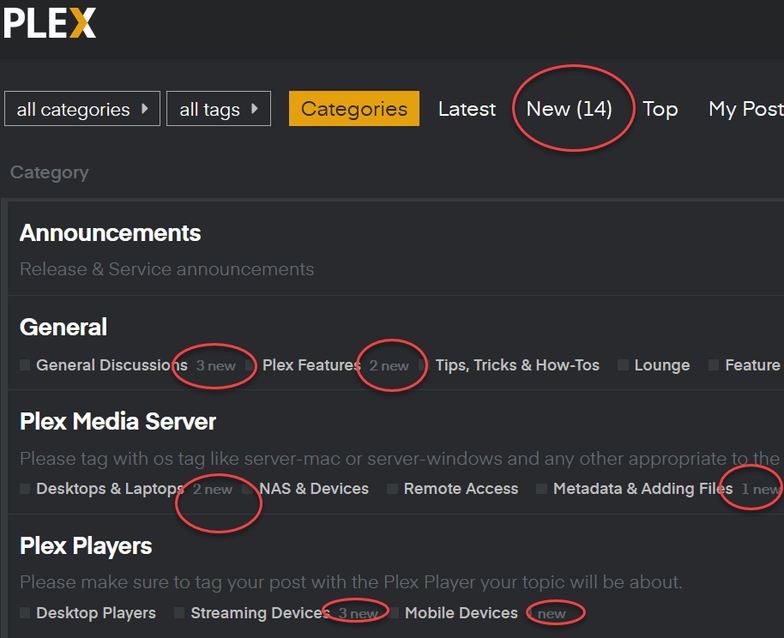
Task: Click the new badge beside Mobile Devices
Action: coord(551,614)
